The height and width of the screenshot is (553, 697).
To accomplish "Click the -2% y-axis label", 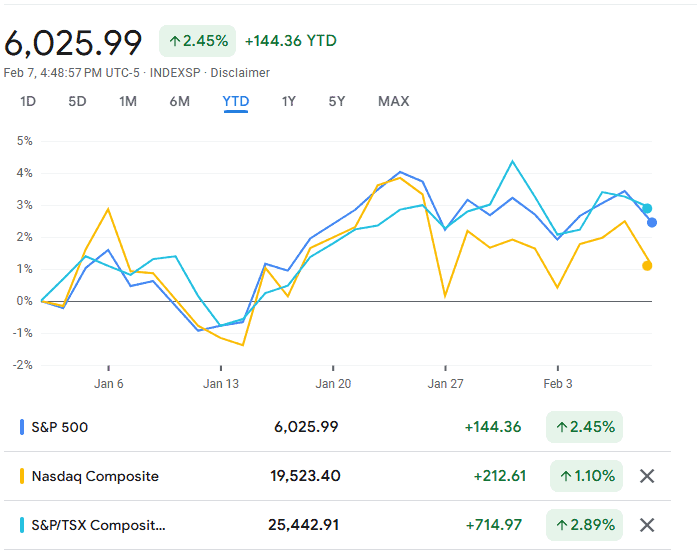I will coord(23,365).
